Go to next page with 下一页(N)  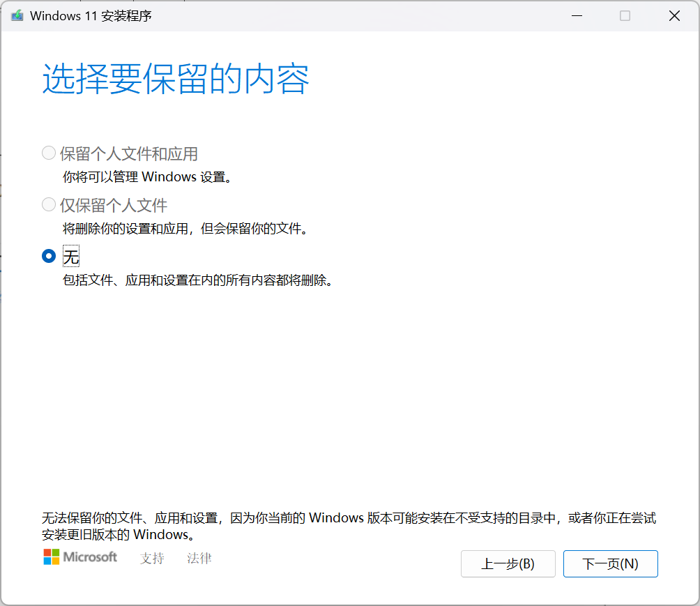[610, 563]
